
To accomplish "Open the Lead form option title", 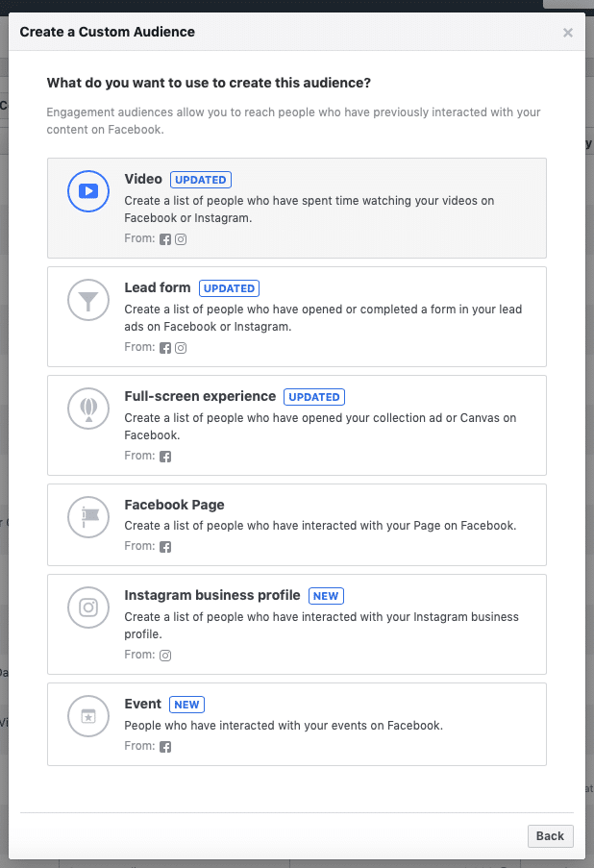I will [x=158, y=287].
